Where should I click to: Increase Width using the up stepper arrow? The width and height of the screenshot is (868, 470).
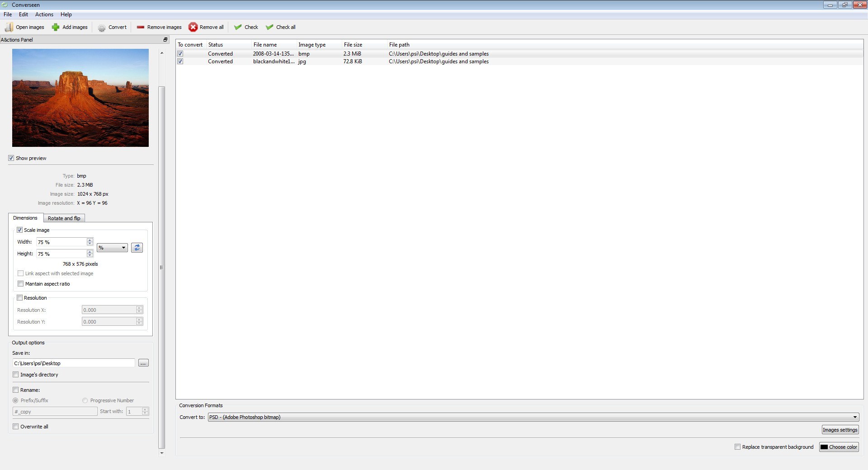click(90, 240)
